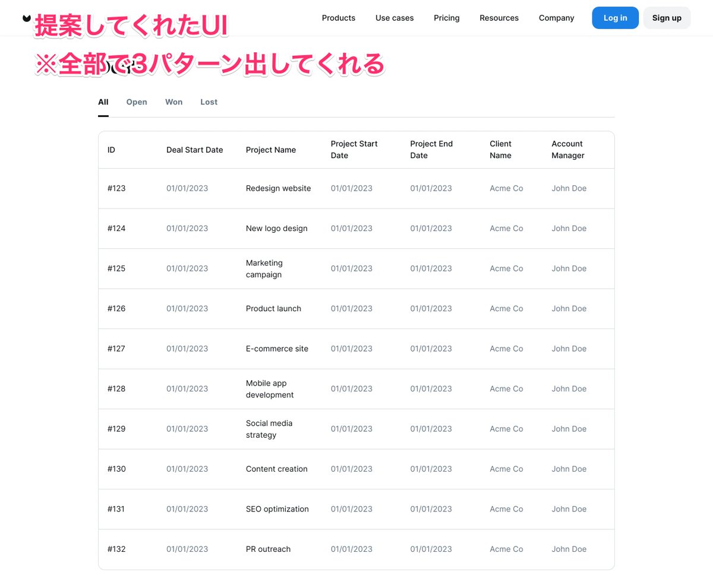The image size is (713, 588).
Task: Click the Marketing campaign project name
Action: pos(264,269)
